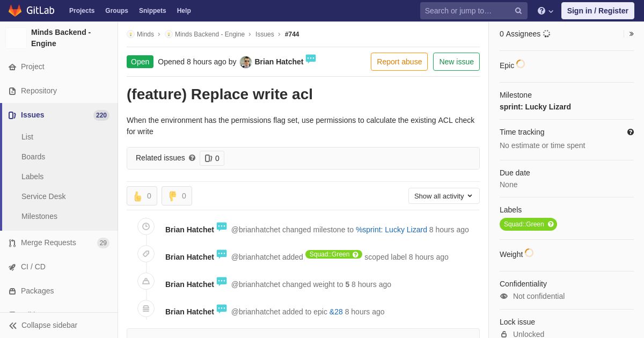Click the search magnifier icon
This screenshot has width=644, height=338.
pos(518,11)
